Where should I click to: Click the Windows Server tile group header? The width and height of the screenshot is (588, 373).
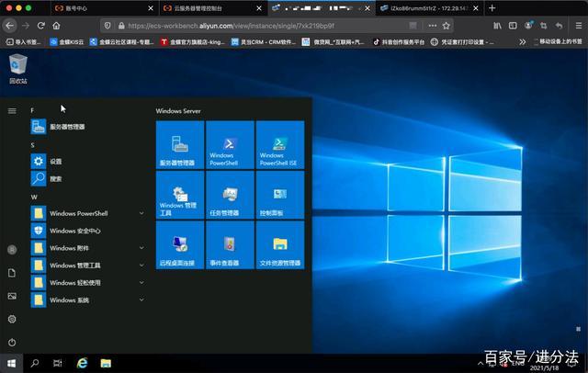[x=178, y=111]
